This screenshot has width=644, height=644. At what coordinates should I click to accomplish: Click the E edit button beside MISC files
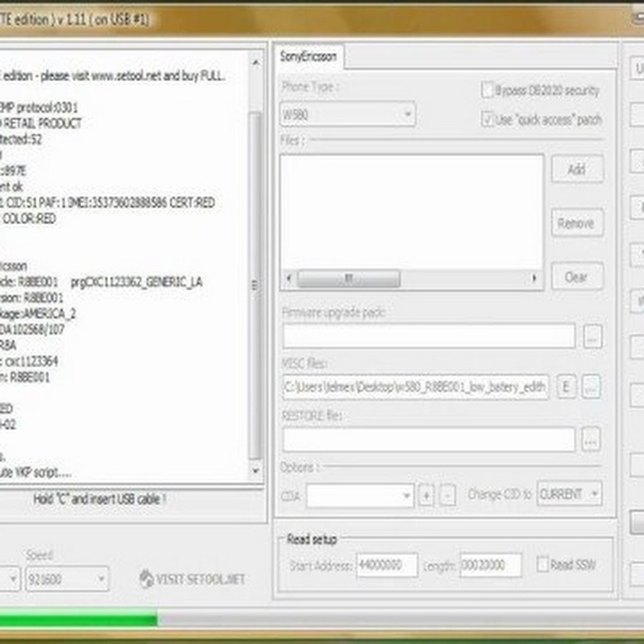click(566, 387)
